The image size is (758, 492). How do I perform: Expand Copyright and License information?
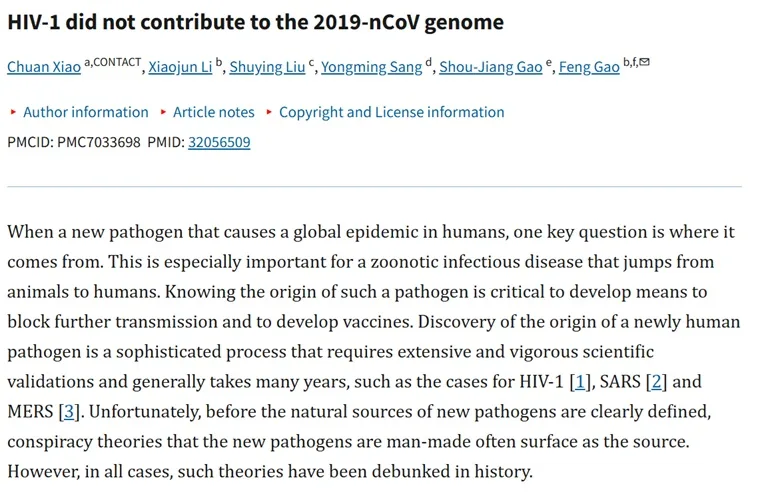click(x=391, y=112)
